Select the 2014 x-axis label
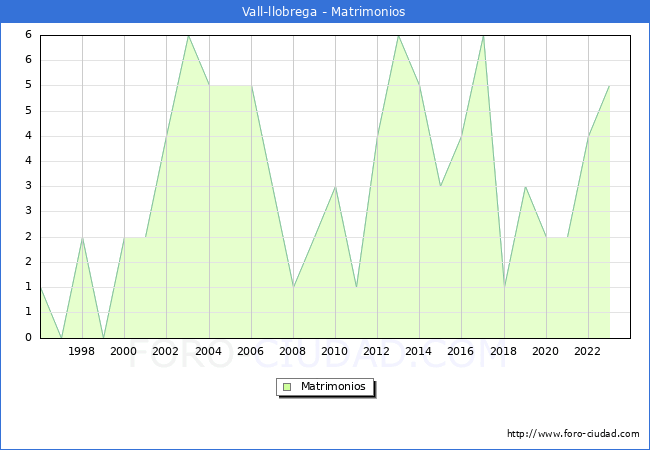This screenshot has height=450, width=650. (x=419, y=351)
